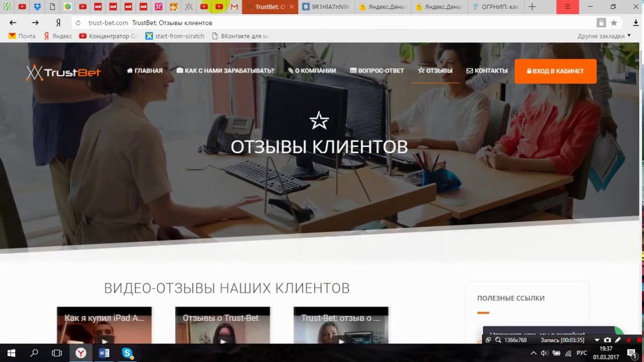Open the Концентратор bookmark

[x=109, y=36]
